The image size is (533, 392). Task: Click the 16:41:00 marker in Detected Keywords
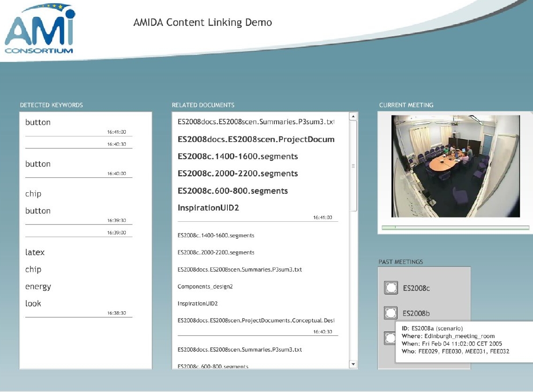pyautogui.click(x=117, y=132)
